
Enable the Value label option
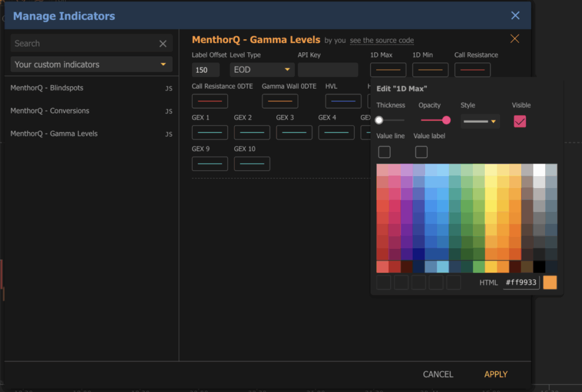coord(421,152)
